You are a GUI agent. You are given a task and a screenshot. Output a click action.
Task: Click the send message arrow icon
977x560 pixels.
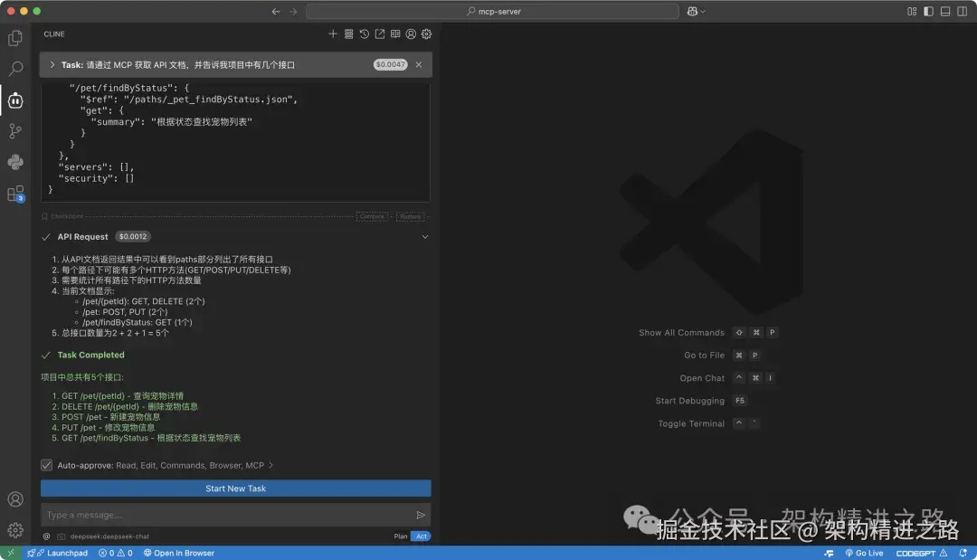(421, 515)
